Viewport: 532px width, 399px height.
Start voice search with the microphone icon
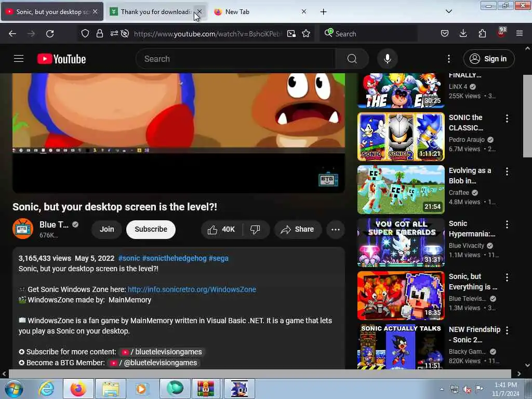387,59
